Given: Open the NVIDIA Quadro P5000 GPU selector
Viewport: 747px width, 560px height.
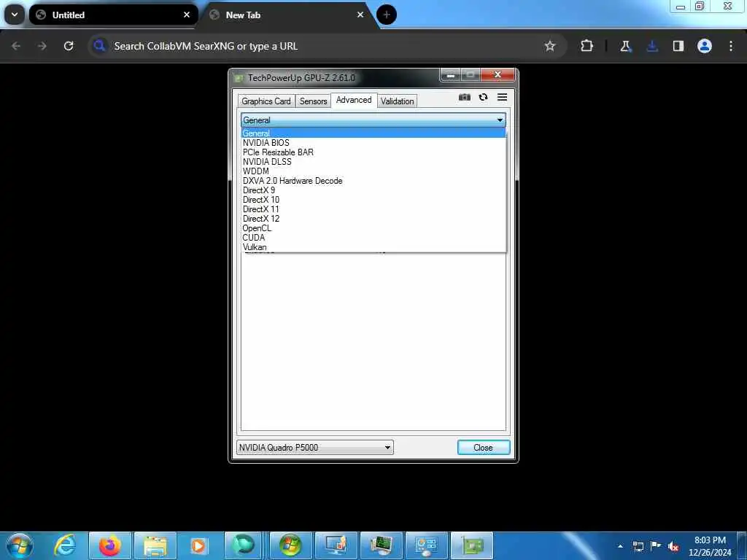Looking at the screenshot, I should pyautogui.click(x=315, y=447).
